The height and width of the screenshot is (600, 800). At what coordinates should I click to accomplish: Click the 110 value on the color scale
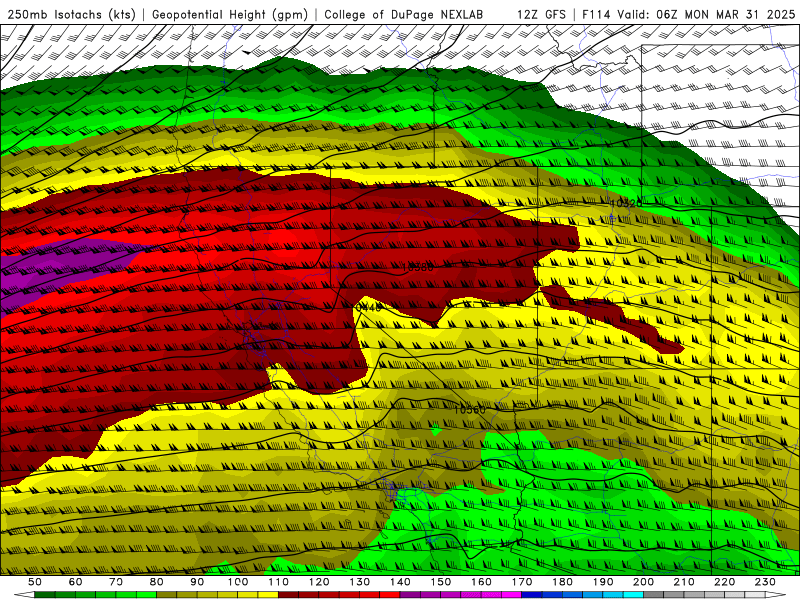click(279, 582)
